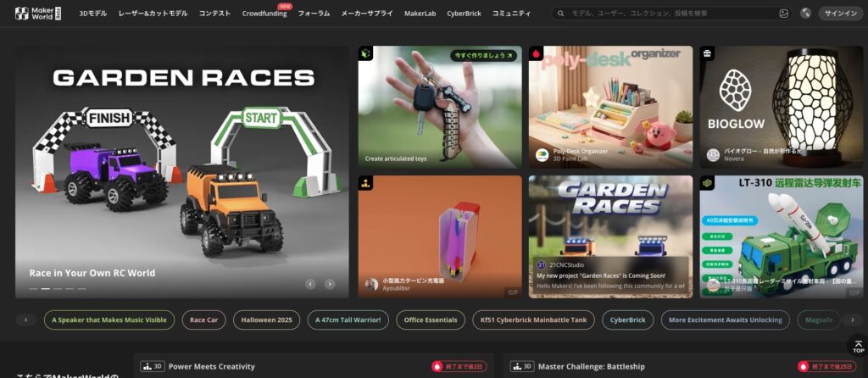Click the 今すぐ作りましょう button
Viewport: 868px width, 378px height.
pos(482,56)
